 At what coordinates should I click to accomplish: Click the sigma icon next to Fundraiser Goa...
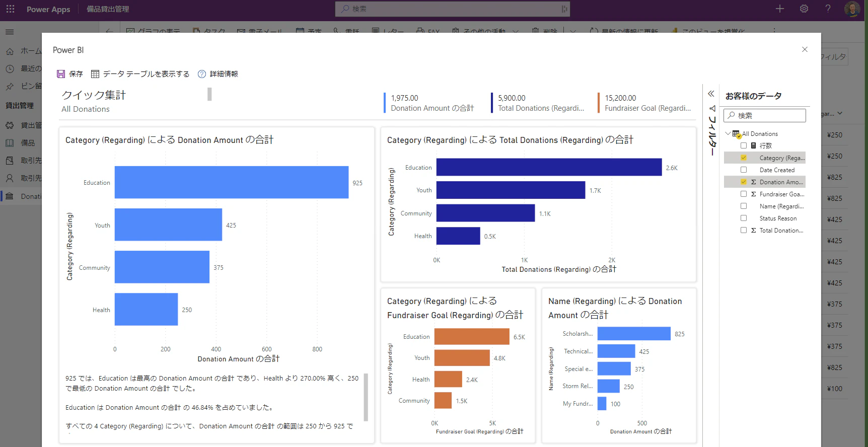[x=754, y=194]
